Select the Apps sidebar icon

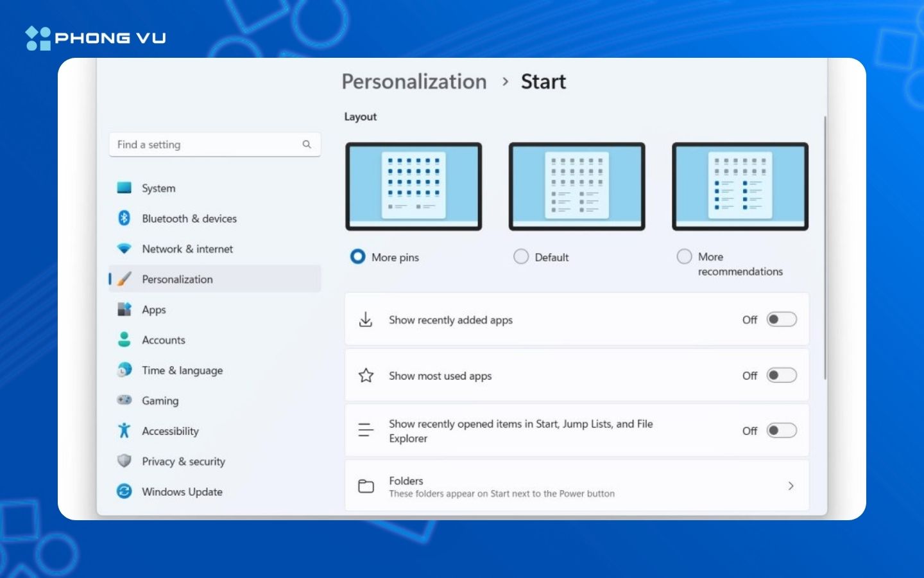pyautogui.click(x=124, y=310)
